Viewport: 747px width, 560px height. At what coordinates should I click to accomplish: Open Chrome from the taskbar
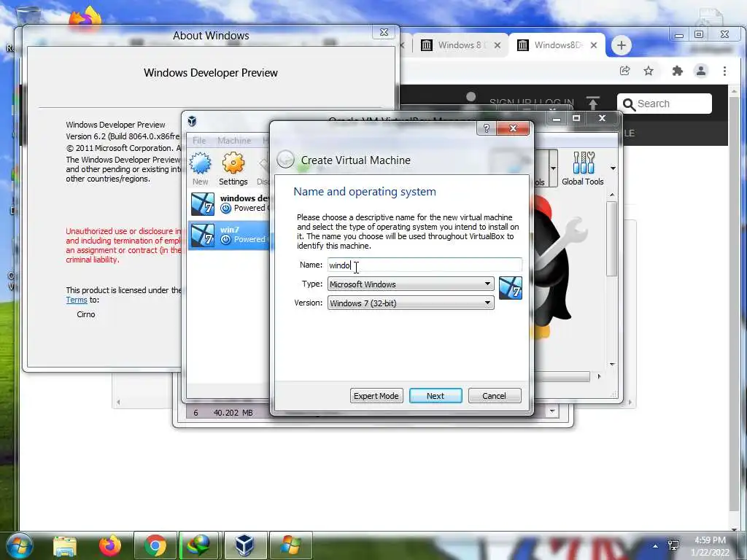coord(155,545)
